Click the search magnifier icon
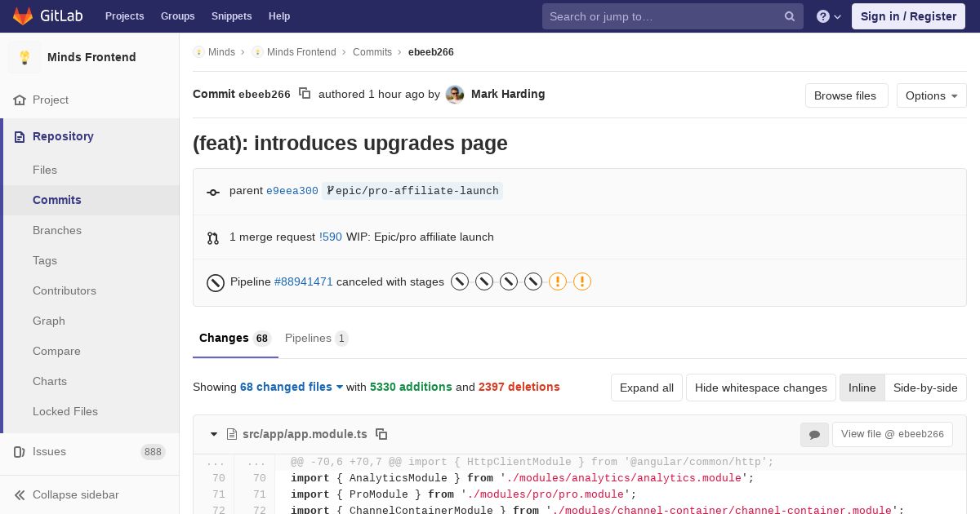 [789, 16]
